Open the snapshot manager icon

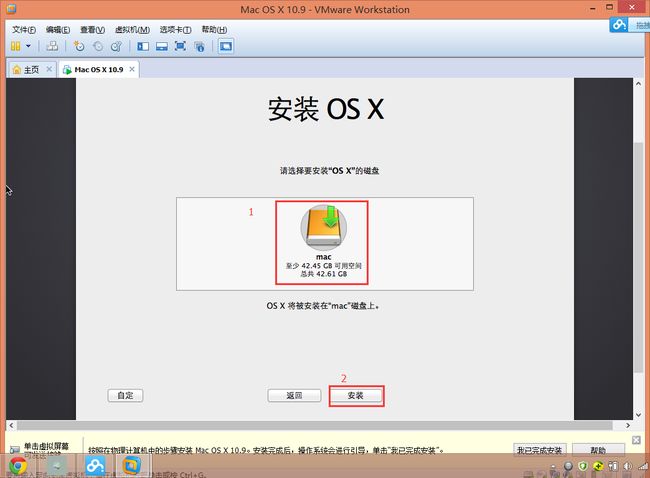click(116, 46)
